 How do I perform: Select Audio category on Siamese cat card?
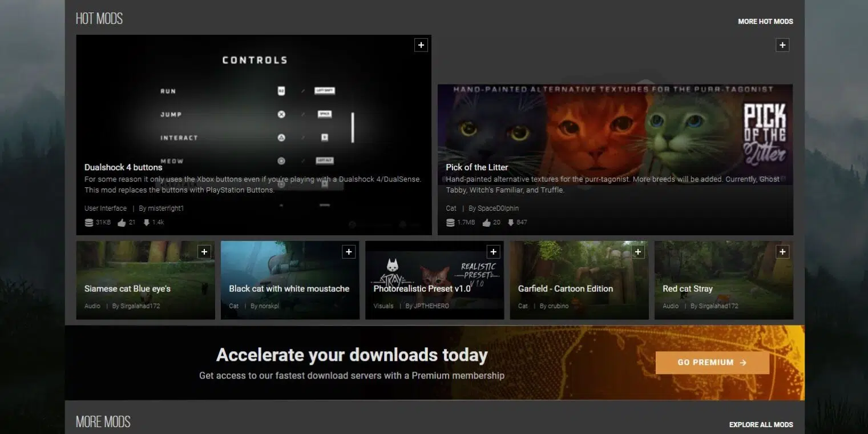(x=92, y=306)
